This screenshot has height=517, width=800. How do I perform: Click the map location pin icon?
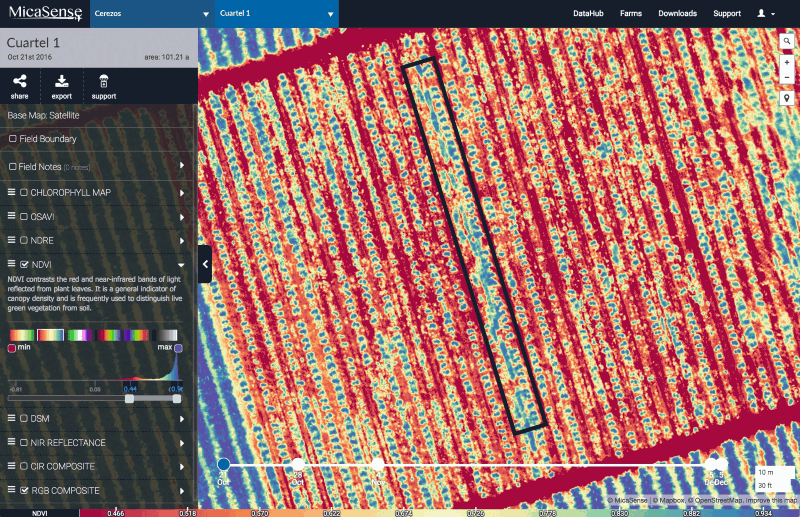coord(788,98)
